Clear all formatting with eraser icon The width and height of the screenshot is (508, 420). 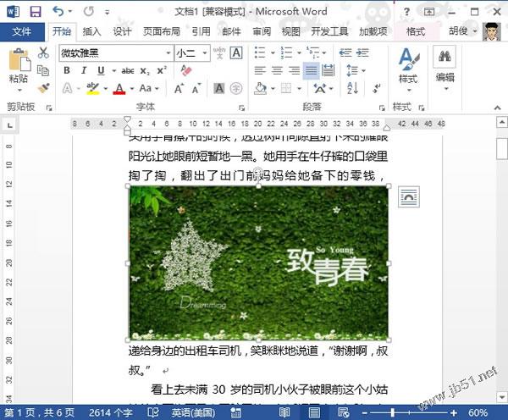tap(186, 70)
